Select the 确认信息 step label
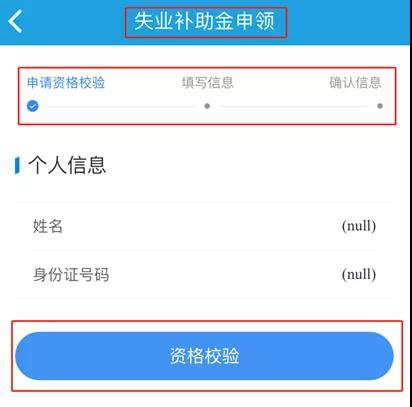The height and width of the screenshot is (407, 412). (355, 83)
